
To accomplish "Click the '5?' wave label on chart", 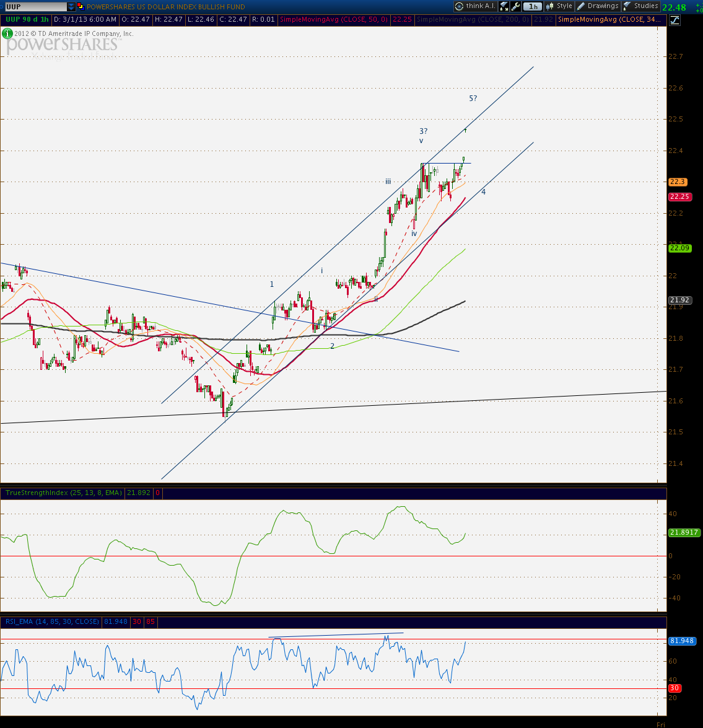I will coord(473,99).
